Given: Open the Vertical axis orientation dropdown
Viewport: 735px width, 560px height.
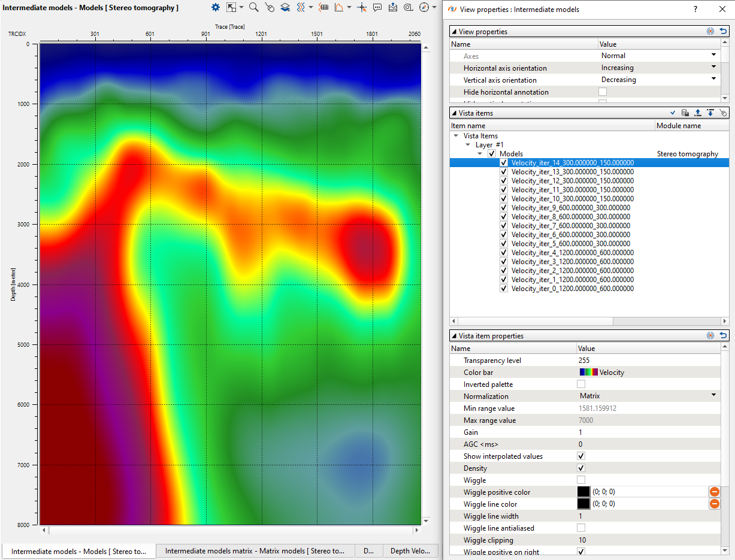Looking at the screenshot, I should coord(713,80).
